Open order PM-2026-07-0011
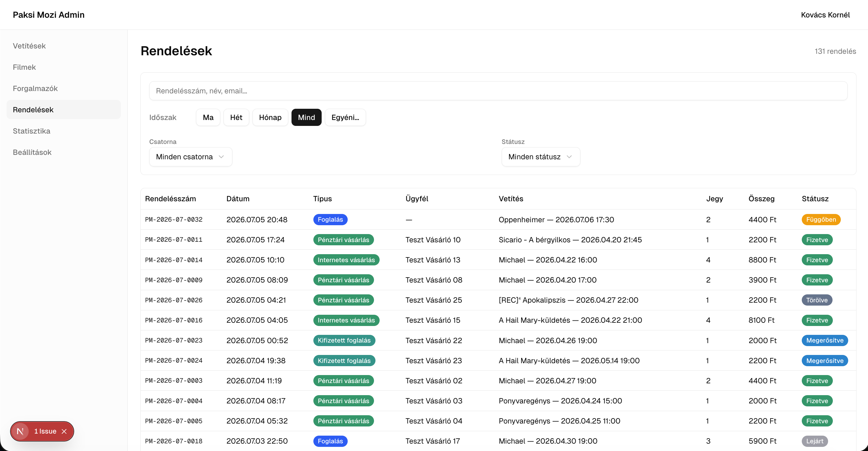 [174, 240]
